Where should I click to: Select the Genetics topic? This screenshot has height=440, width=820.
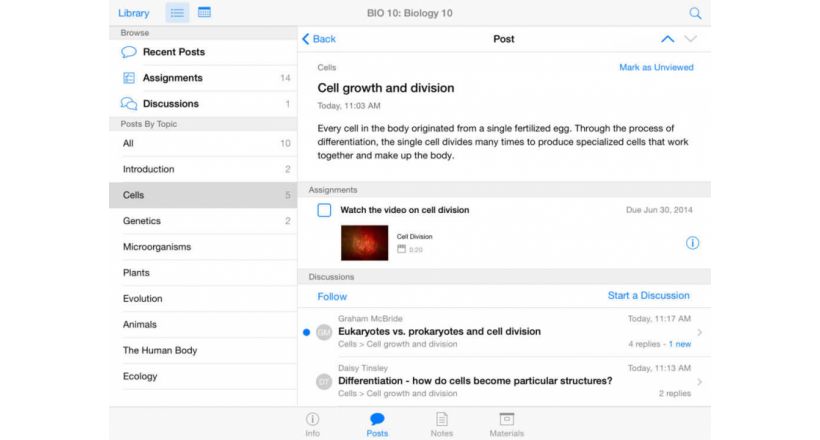coord(142,221)
